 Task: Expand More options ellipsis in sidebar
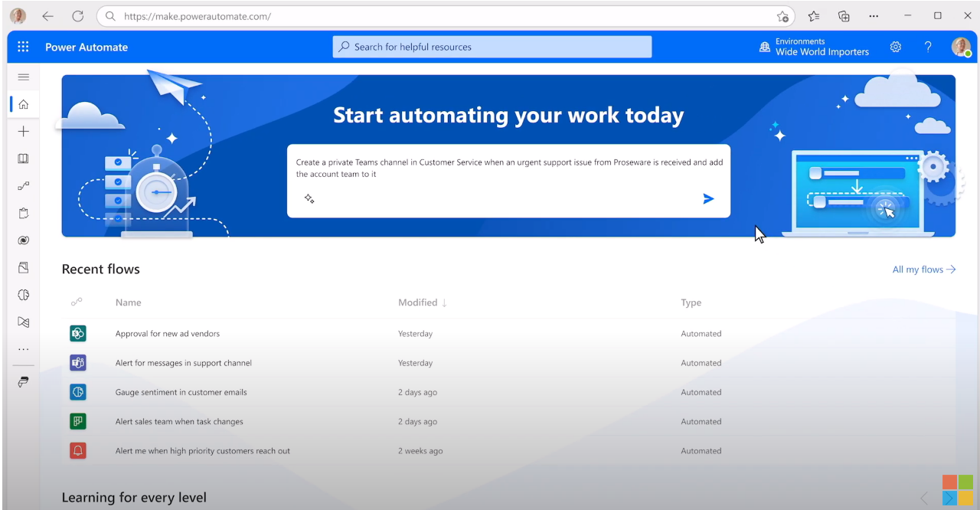pyautogui.click(x=23, y=349)
